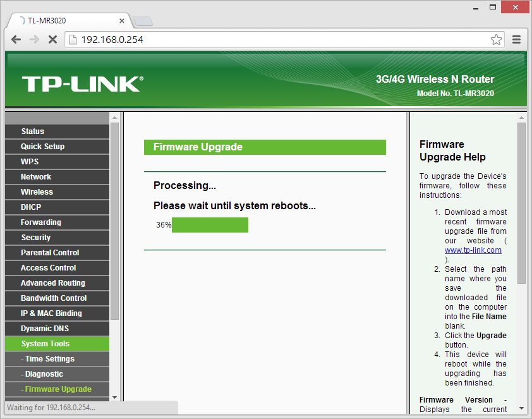Click the browser forward arrow
This screenshot has height=419, width=532.
34,40
